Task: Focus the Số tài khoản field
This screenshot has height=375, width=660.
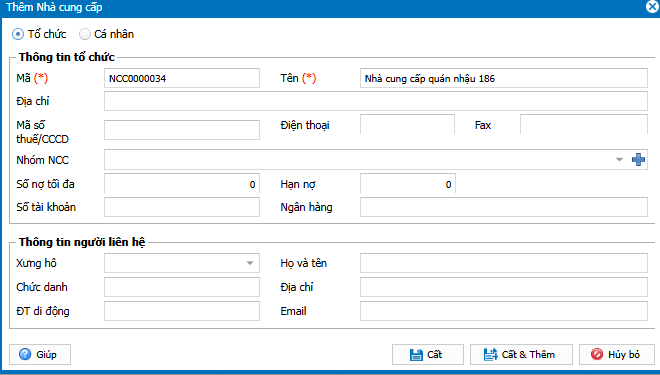Action: pos(182,207)
